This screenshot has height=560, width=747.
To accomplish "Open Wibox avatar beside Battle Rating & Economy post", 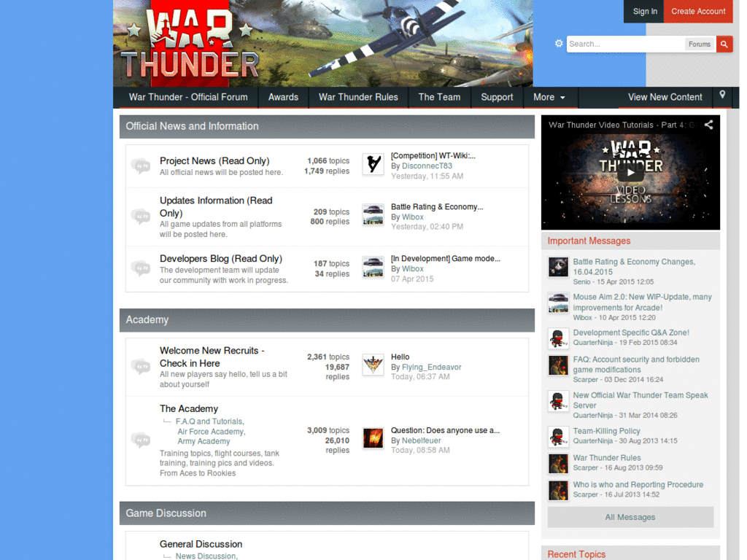I will coord(373,215).
